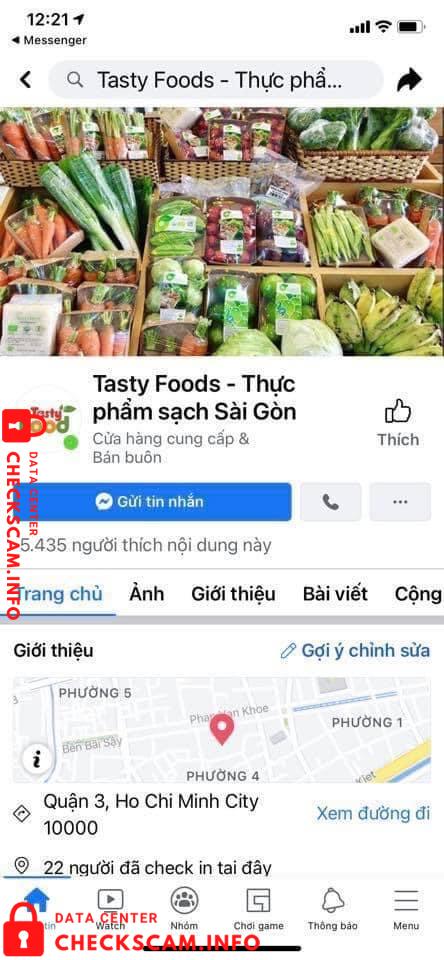Open the Menu hamburger icon
This screenshot has height=960, width=444.
tap(406, 900)
